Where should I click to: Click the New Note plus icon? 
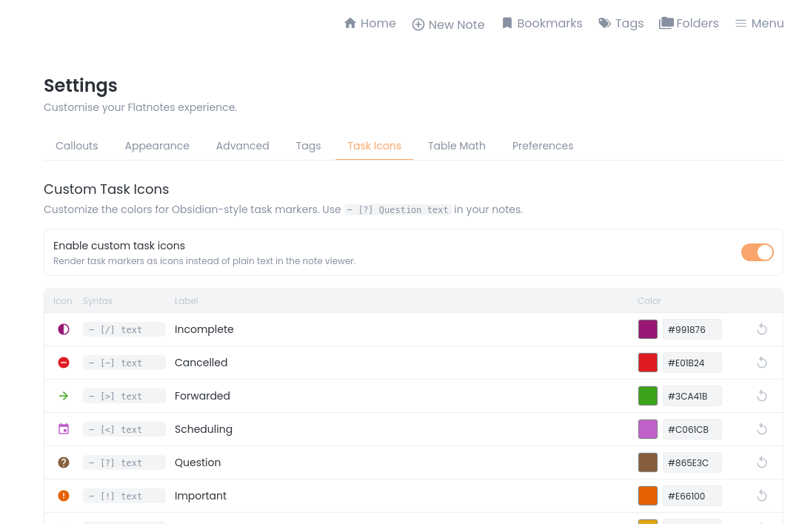tap(418, 24)
